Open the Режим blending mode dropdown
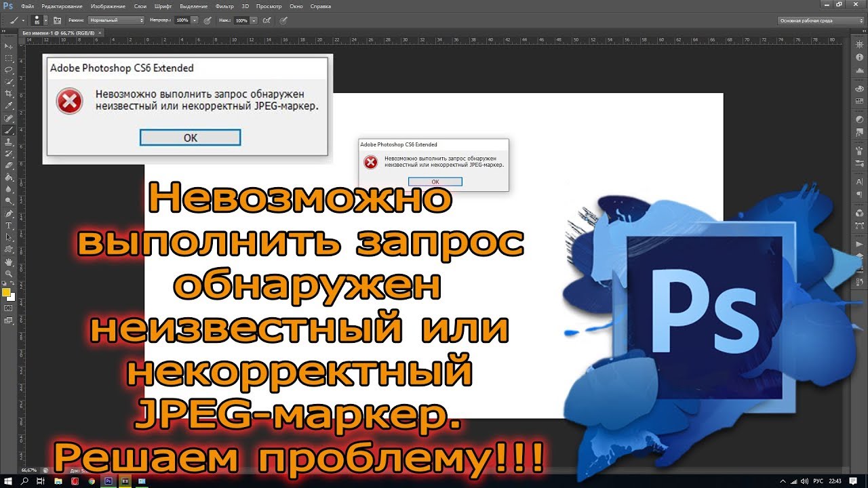The height and width of the screenshot is (488, 868). [117, 20]
